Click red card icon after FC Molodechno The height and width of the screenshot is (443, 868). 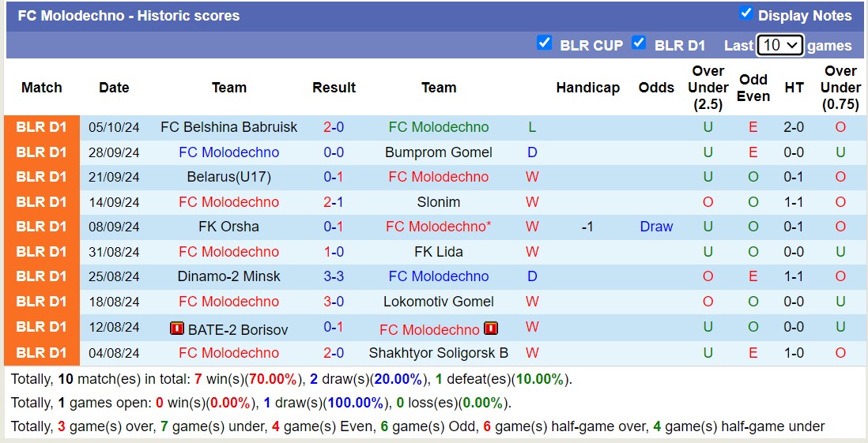(x=491, y=328)
